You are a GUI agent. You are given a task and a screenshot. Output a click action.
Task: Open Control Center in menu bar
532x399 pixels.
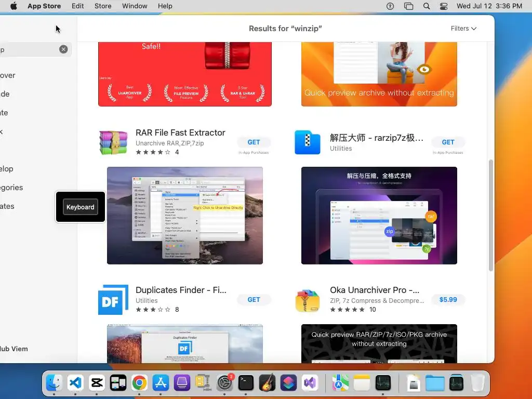point(444,6)
